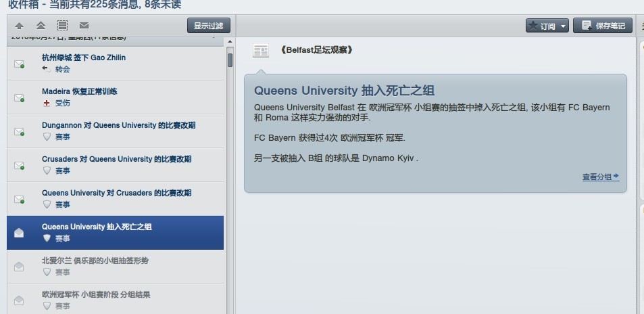The image size is (644, 314).
Task: Click the 显示过滤 button
Action: (x=209, y=26)
